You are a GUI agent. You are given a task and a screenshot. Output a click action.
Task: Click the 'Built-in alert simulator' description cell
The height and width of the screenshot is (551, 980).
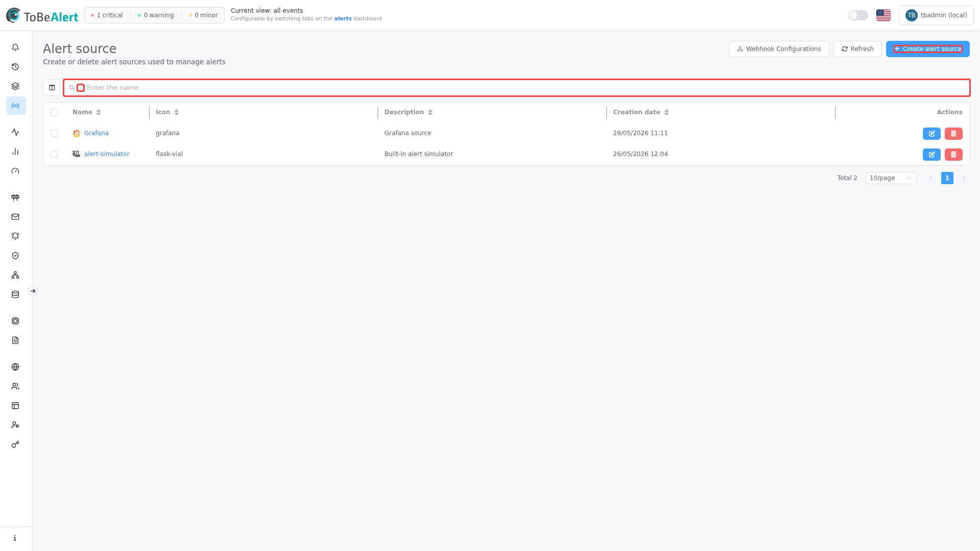point(419,154)
